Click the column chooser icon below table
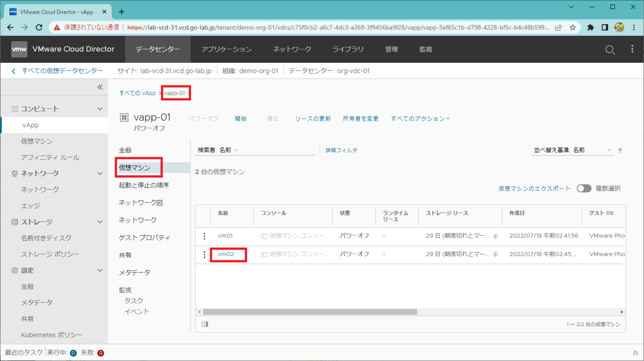The height and width of the screenshot is (361, 644). point(205,324)
